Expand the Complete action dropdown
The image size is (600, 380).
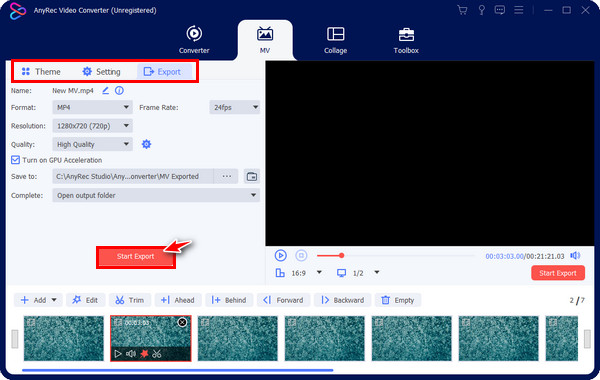coord(156,195)
